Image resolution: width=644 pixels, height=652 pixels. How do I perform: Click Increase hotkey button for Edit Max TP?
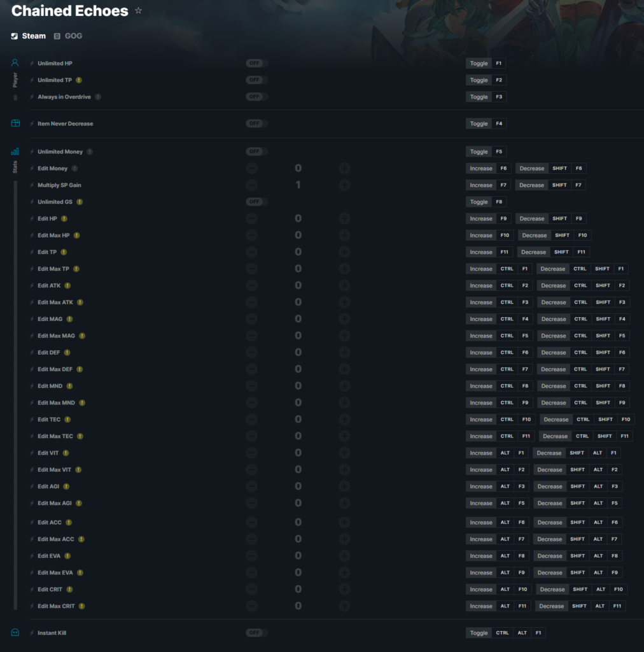tap(480, 269)
